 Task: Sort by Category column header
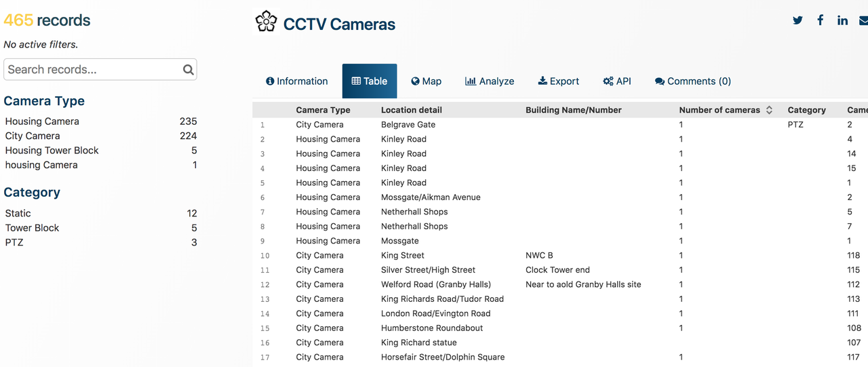[807, 110]
